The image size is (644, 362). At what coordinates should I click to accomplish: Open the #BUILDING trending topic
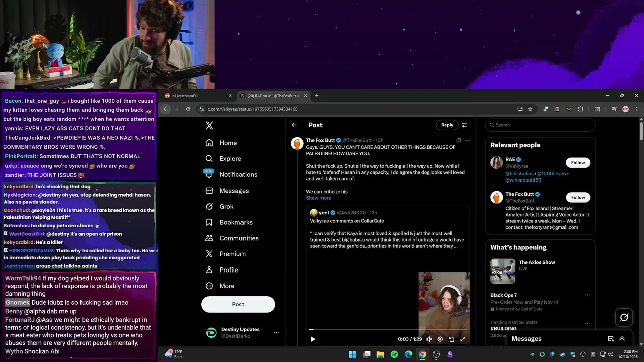tap(503, 328)
